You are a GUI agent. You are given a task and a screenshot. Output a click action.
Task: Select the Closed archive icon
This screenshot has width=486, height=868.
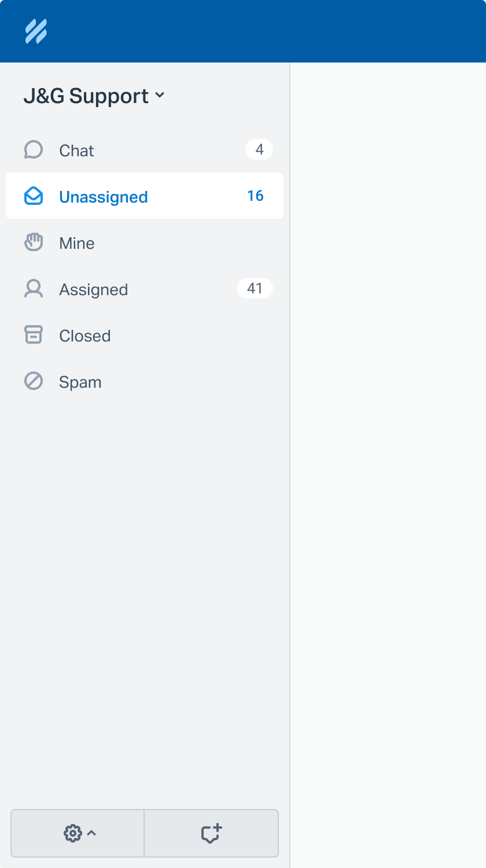pyautogui.click(x=34, y=334)
